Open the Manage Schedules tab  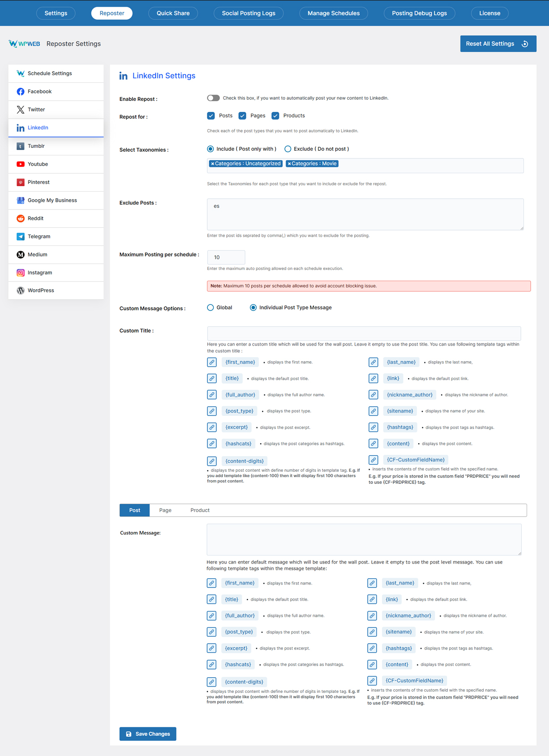pos(333,13)
